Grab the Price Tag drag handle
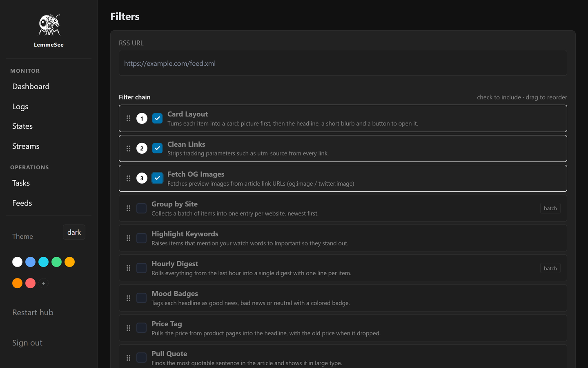The height and width of the screenshot is (368, 588). pyautogui.click(x=128, y=328)
